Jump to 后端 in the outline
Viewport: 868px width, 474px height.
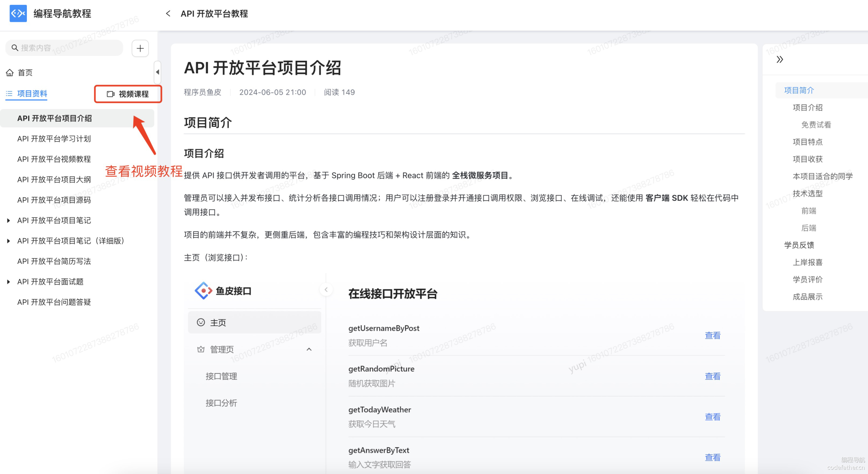click(809, 228)
